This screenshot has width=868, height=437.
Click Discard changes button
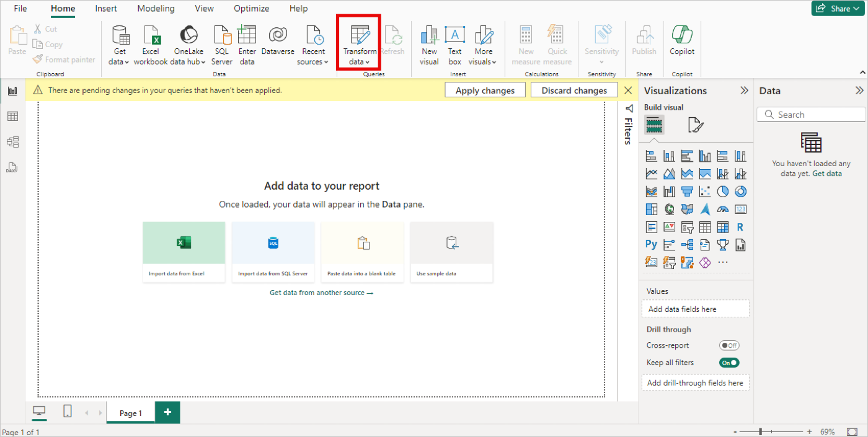[574, 90]
